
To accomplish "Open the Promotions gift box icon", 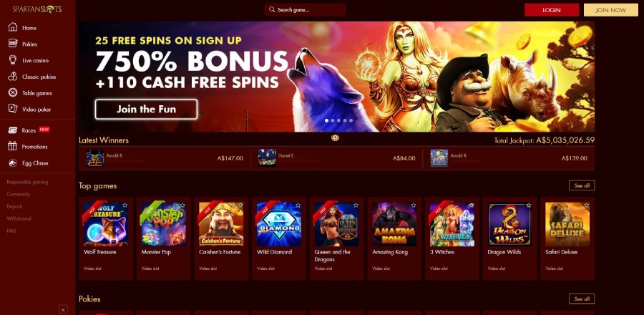I will (13, 146).
